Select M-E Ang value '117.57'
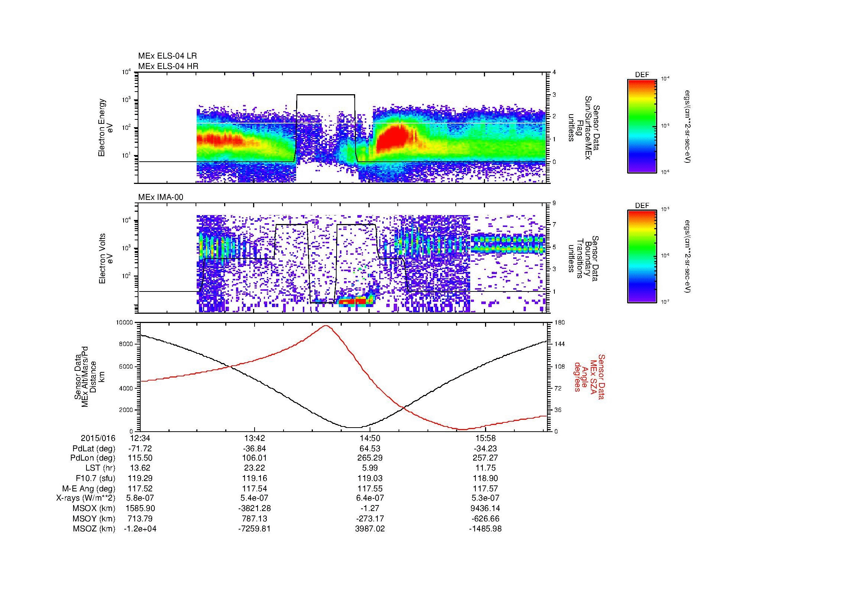The image size is (868, 613). click(485, 488)
